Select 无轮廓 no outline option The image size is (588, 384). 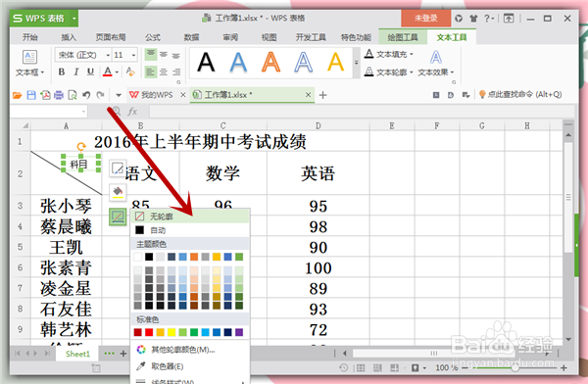pyautogui.click(x=190, y=216)
